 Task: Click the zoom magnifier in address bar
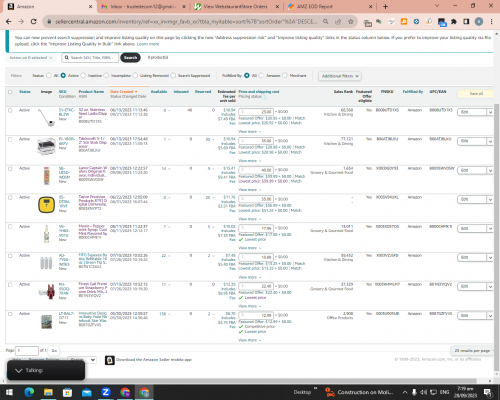click(x=325, y=22)
